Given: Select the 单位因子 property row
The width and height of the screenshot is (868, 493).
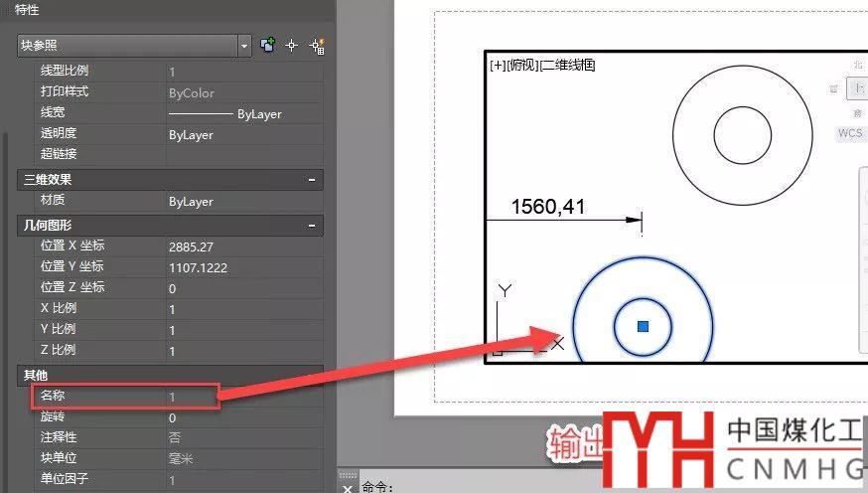Looking at the screenshot, I should point(179,480).
